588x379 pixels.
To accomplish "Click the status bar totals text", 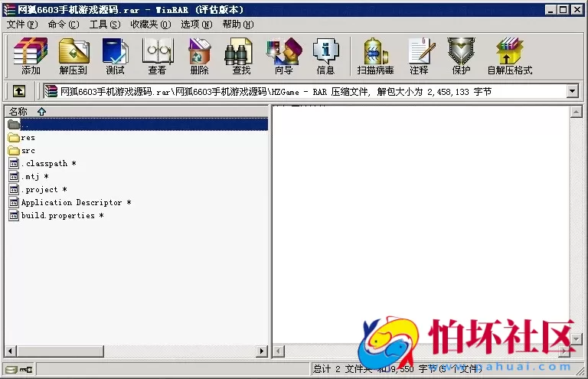I will click(397, 369).
